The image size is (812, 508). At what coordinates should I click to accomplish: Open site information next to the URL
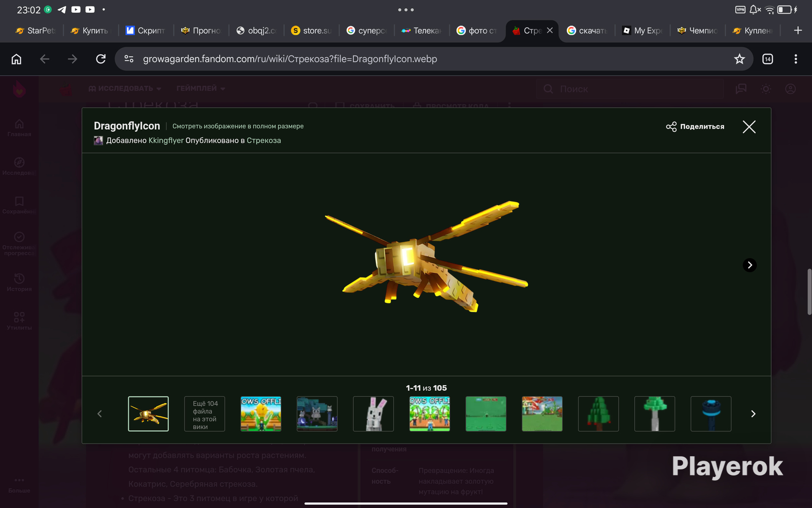(129, 59)
